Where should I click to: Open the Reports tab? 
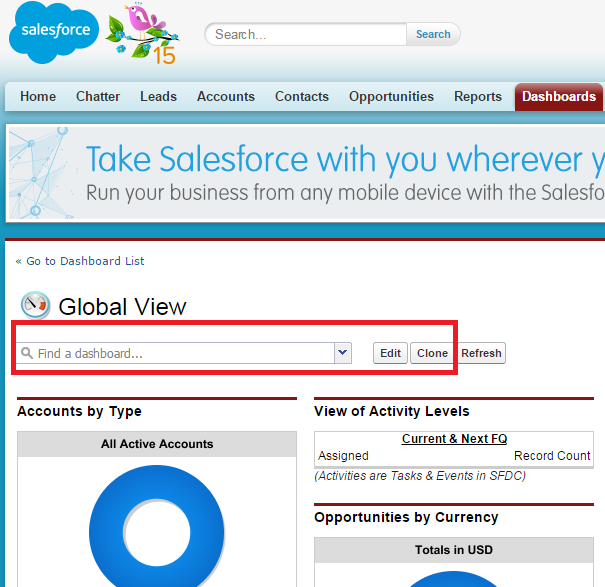[x=478, y=97]
